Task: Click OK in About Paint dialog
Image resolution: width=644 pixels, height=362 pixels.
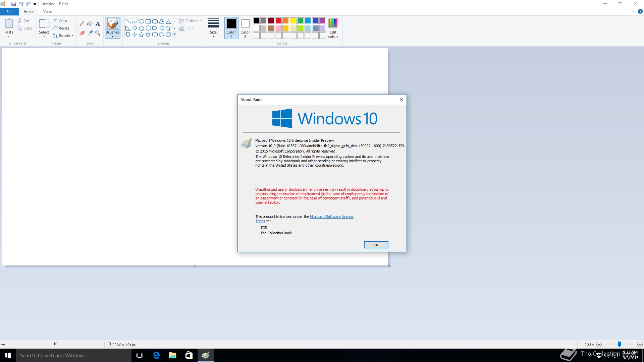Action: [376, 245]
